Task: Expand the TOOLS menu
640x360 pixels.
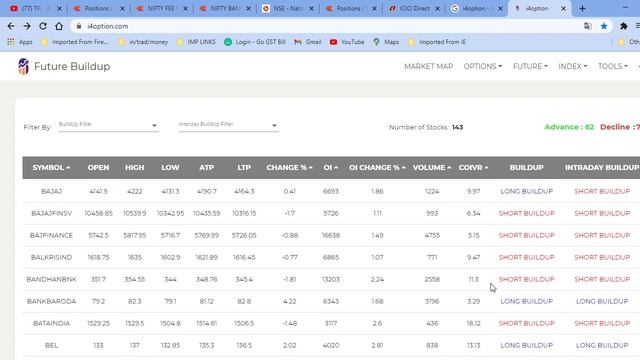Action: pyautogui.click(x=613, y=67)
